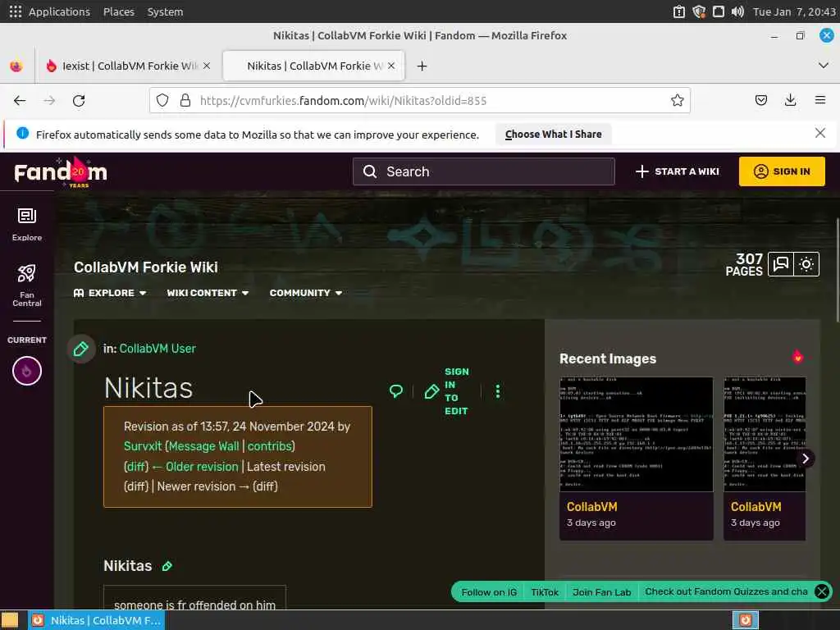
Task: Show tracking protection shield info
Action: (x=162, y=101)
